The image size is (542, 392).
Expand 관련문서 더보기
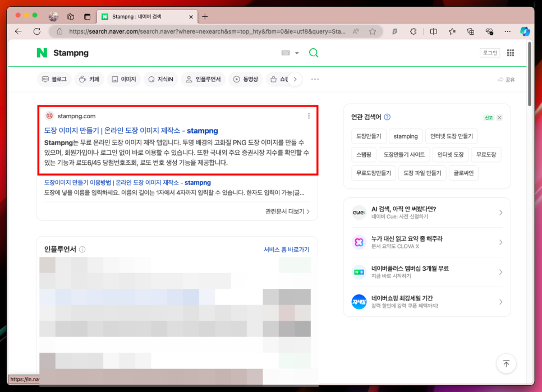pos(287,211)
